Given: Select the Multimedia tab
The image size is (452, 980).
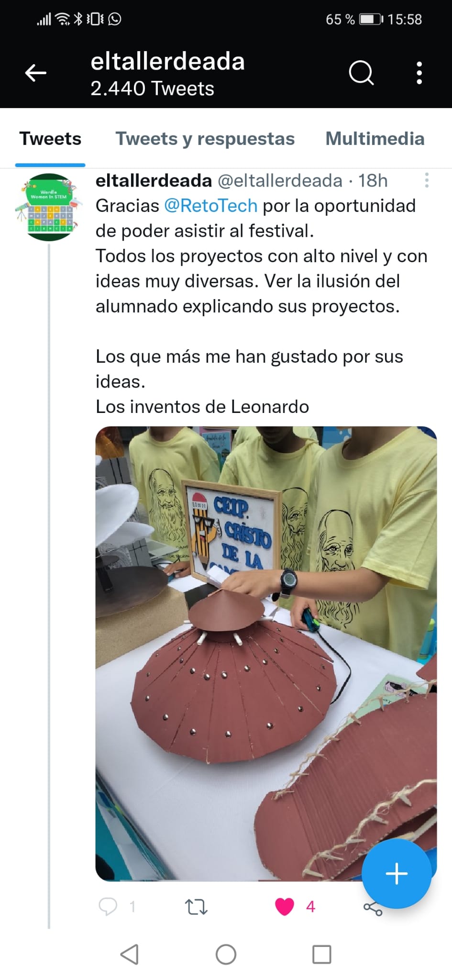Looking at the screenshot, I should (375, 139).
